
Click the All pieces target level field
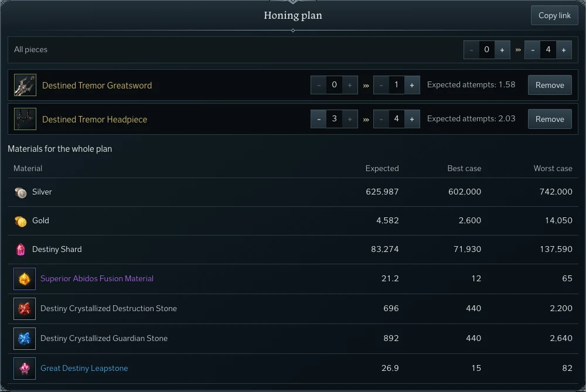point(548,50)
